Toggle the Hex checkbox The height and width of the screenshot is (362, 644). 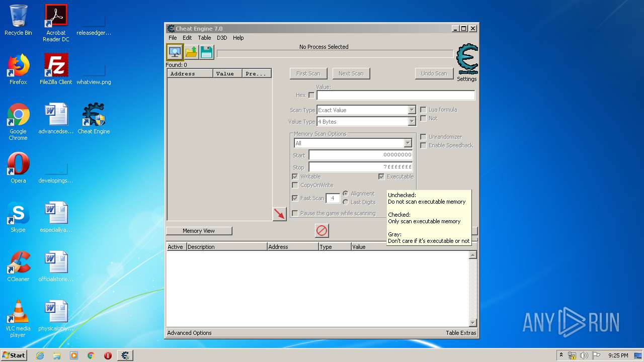coord(311,95)
